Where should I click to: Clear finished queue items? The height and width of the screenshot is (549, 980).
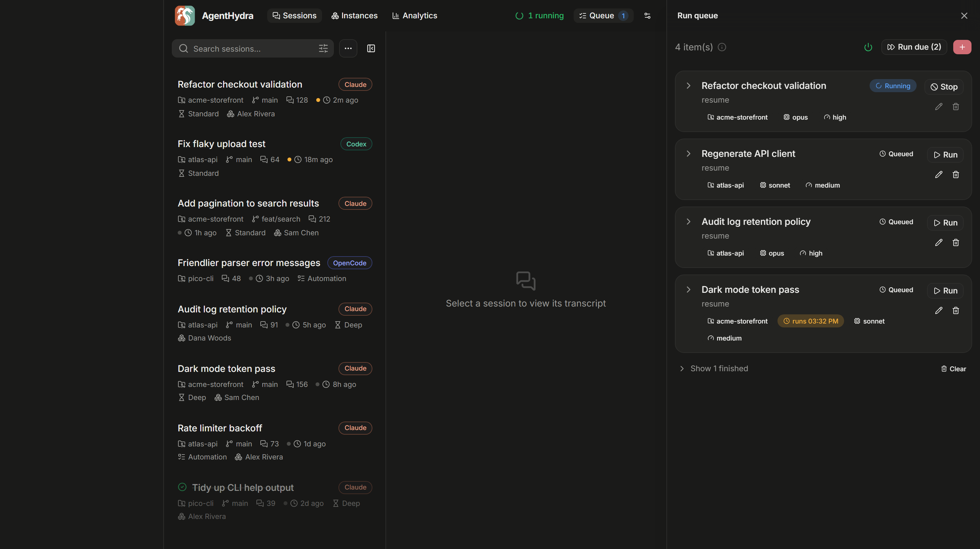(x=953, y=369)
